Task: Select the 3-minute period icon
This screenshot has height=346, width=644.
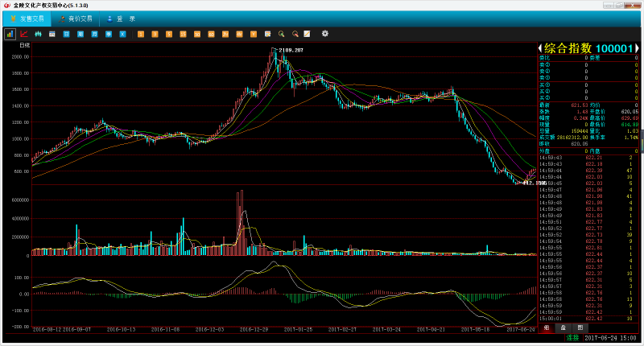Action: (x=155, y=34)
